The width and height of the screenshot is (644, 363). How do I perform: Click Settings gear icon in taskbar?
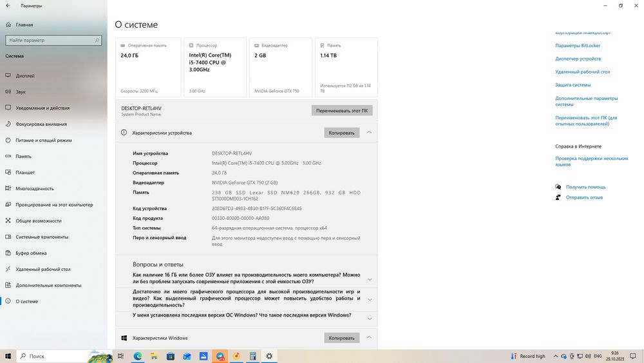(x=269, y=356)
